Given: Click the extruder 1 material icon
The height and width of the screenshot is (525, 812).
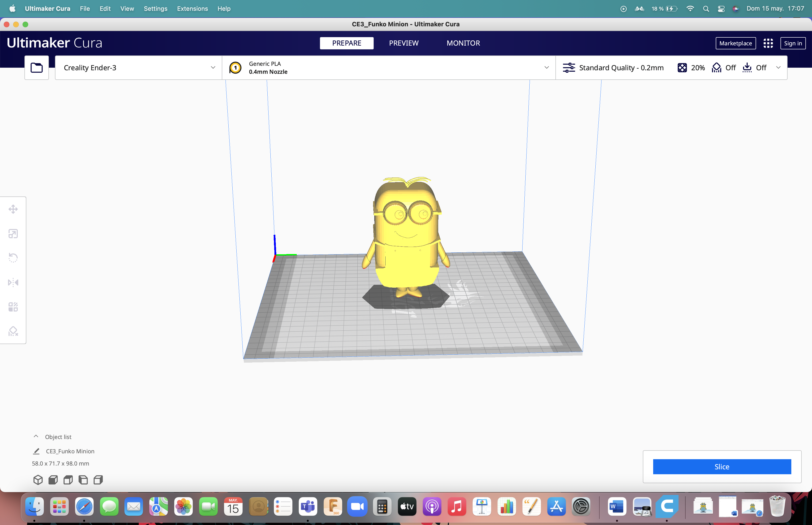Looking at the screenshot, I should click(x=235, y=67).
